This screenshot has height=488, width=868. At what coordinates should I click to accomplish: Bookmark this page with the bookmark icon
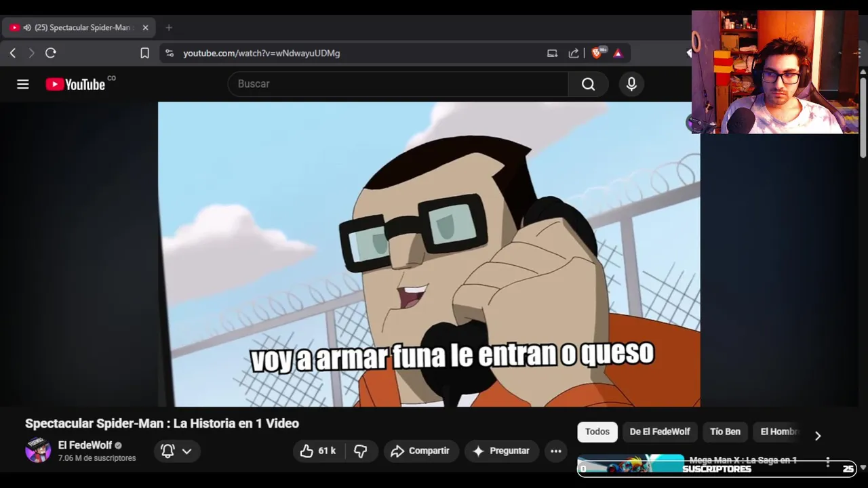[144, 53]
